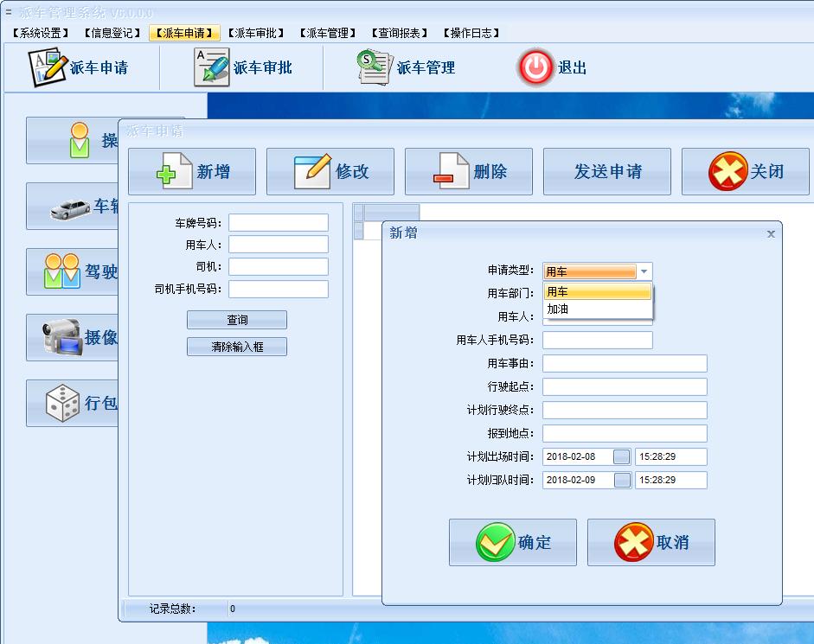
Task: Open the 申请类型 dropdown arrow
Action: point(644,271)
